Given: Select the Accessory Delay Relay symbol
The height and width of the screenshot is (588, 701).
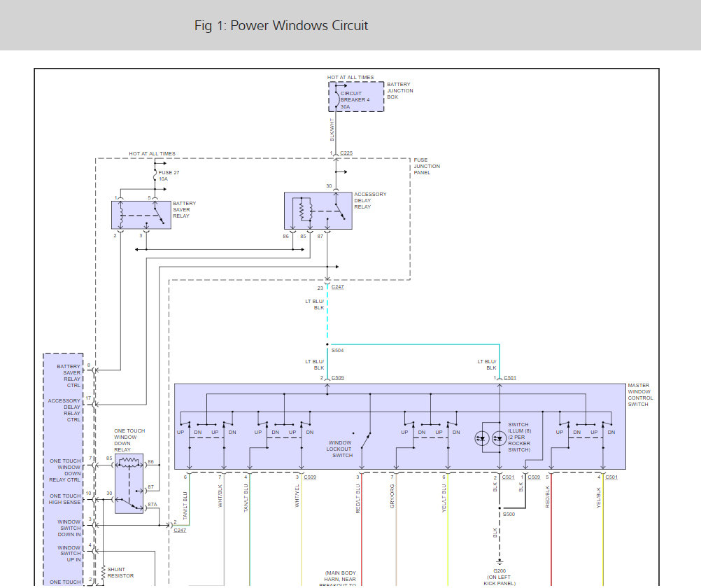Looking at the screenshot, I should pyautogui.click(x=318, y=210).
